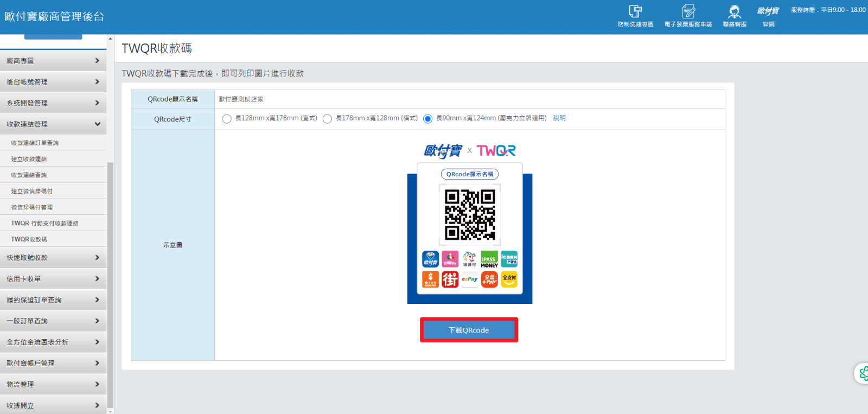Click the blue button atop the sidebar
Image resolution: width=868 pixels, height=414 pixels.
click(x=53, y=37)
